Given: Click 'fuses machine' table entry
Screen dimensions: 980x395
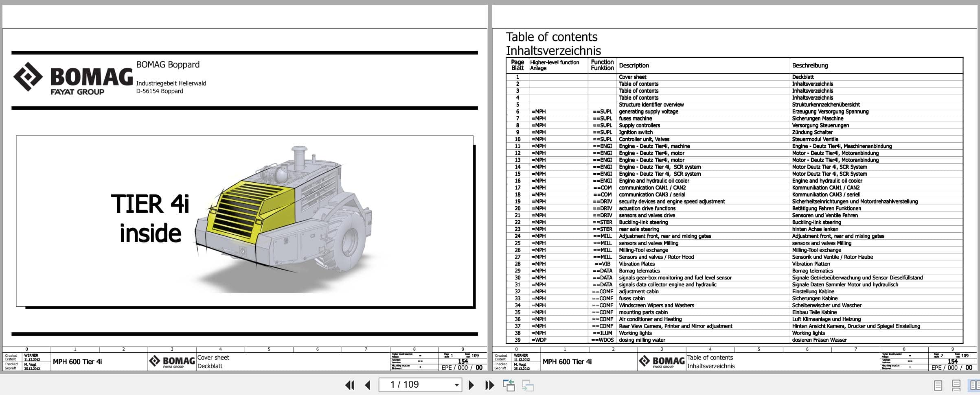Looking at the screenshot, I should (635, 118).
